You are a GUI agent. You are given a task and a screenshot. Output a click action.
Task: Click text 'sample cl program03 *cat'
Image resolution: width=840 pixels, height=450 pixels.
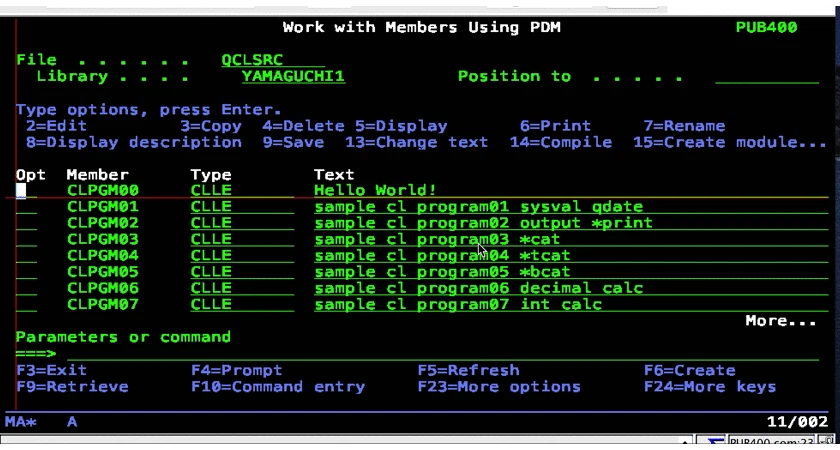click(x=437, y=239)
